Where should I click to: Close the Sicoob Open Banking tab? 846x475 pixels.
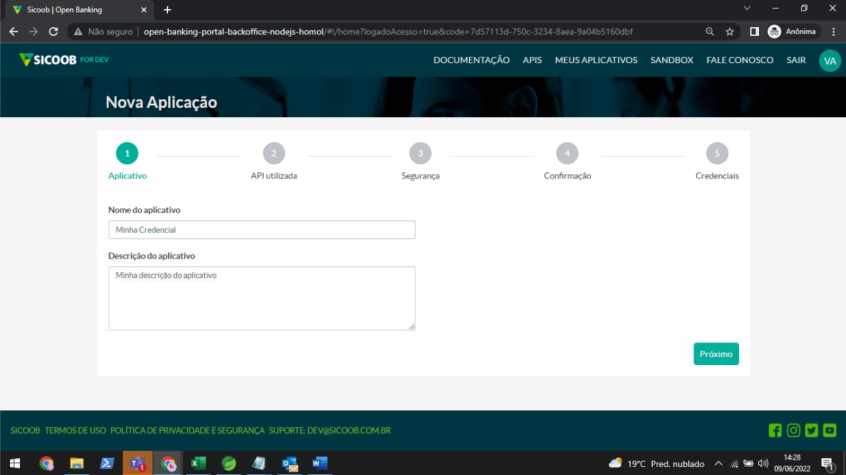pos(144,10)
